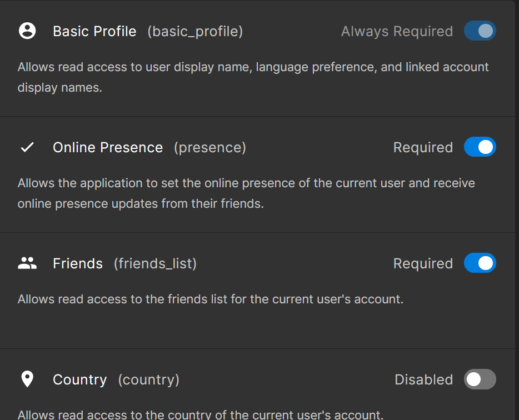Click the Friends group icon
This screenshot has width=519, height=420.
(27, 263)
